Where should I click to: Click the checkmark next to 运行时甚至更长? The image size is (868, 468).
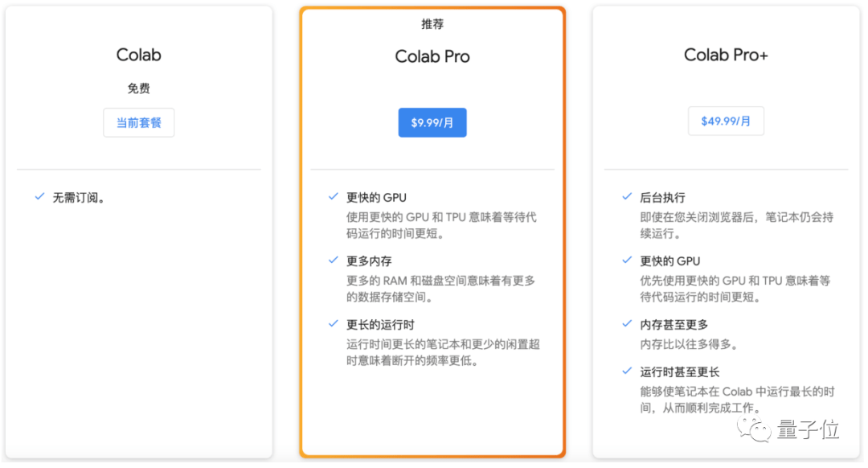[x=627, y=371]
